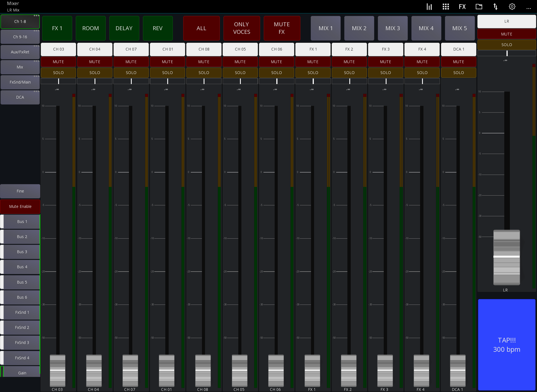Click the LR balance pan slider
This screenshot has height=392, width=537.
507,53
